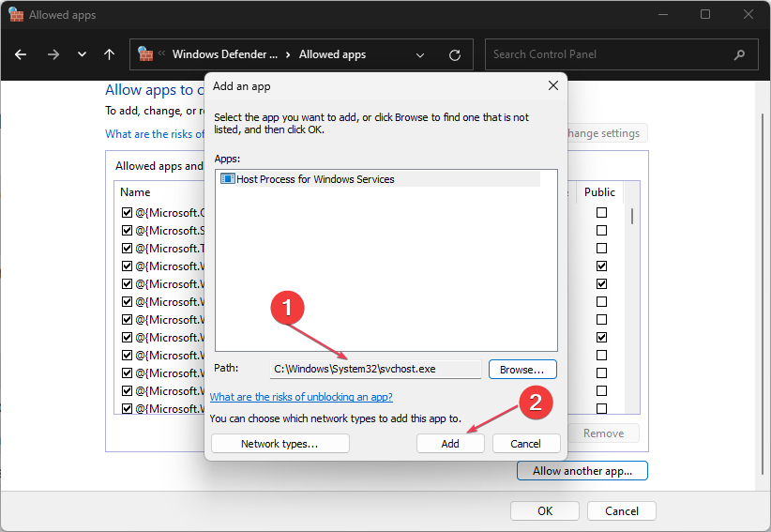The image size is (771, 532).
Task: Select Windows Defender breadcrumb in address bar
Action: [225, 54]
